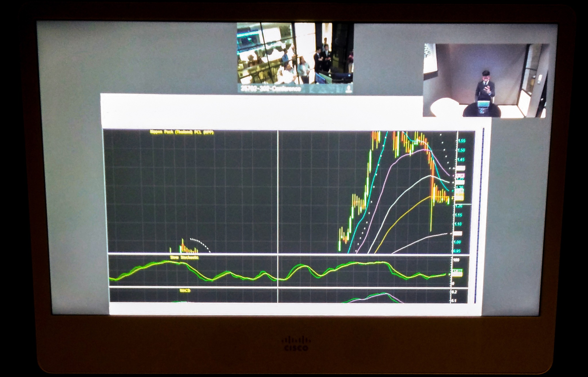The image size is (588, 377).
Task: Click the MACD panel label
Action: point(185,291)
